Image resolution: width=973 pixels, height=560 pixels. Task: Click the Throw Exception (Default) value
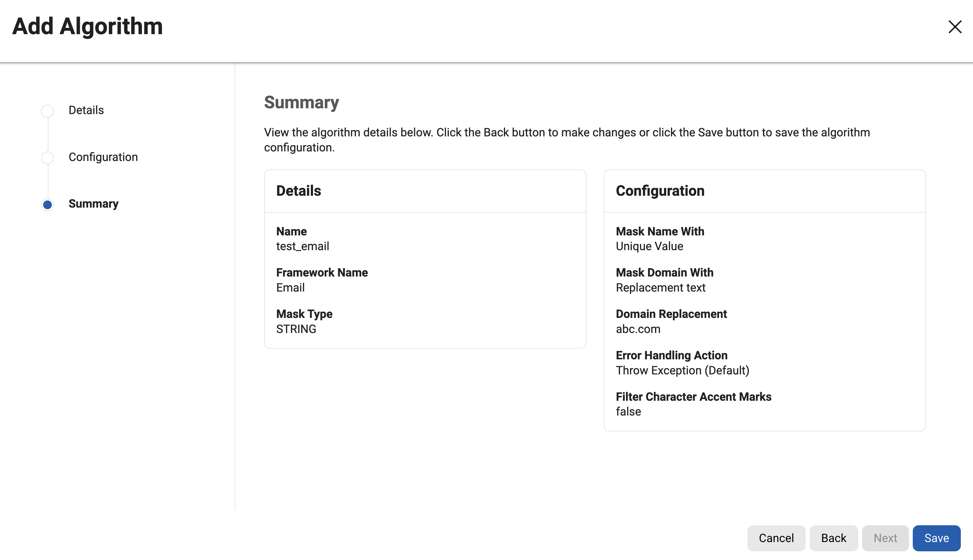(x=682, y=370)
